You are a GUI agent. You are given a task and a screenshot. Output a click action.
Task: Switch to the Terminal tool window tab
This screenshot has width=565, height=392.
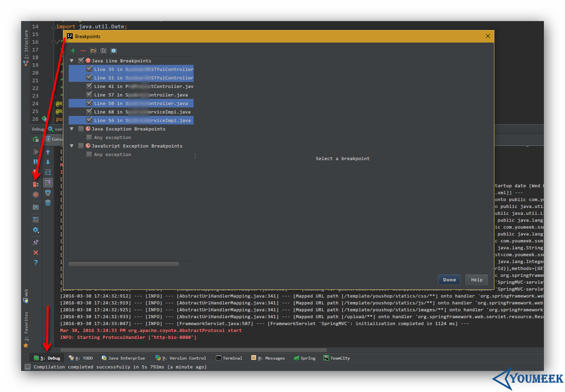point(229,358)
